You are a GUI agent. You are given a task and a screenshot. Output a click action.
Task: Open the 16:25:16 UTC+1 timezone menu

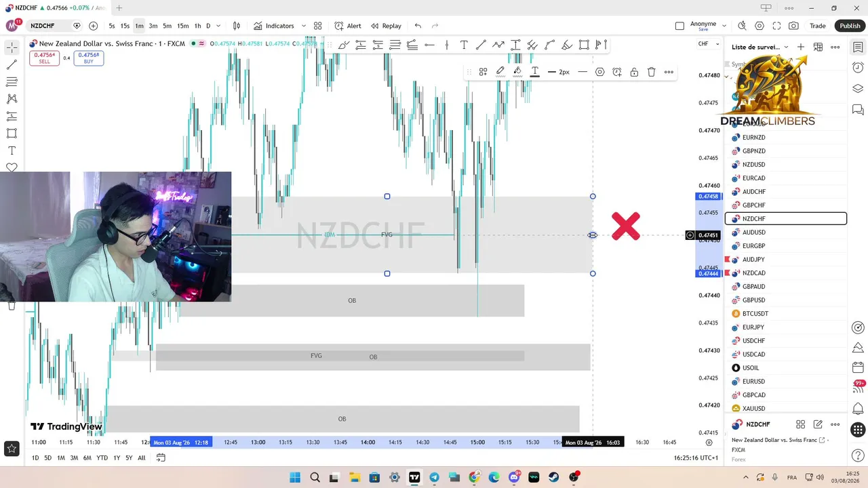click(696, 458)
